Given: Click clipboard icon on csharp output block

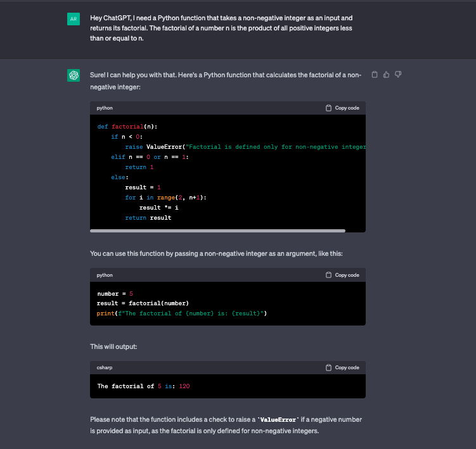Looking at the screenshot, I should coord(328,368).
